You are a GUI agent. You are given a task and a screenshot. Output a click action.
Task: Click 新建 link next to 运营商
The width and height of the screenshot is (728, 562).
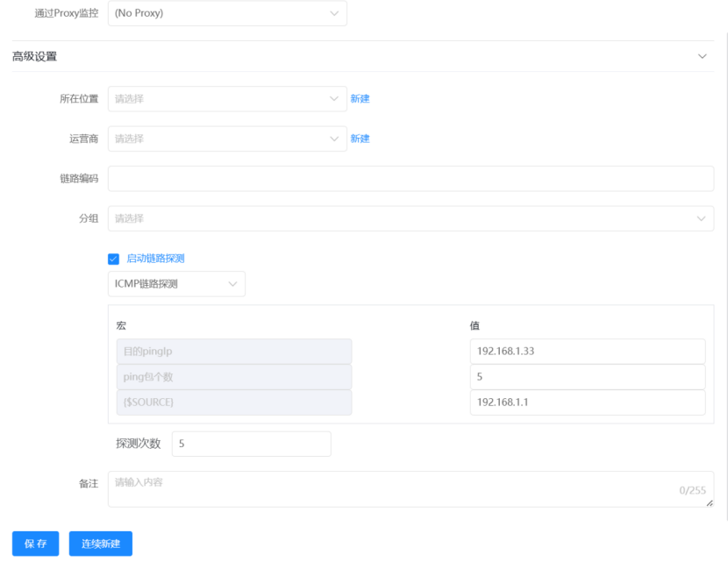tap(360, 139)
